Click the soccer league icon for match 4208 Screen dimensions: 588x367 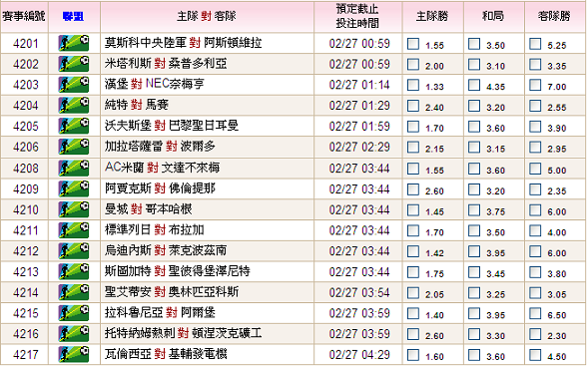click(x=74, y=168)
